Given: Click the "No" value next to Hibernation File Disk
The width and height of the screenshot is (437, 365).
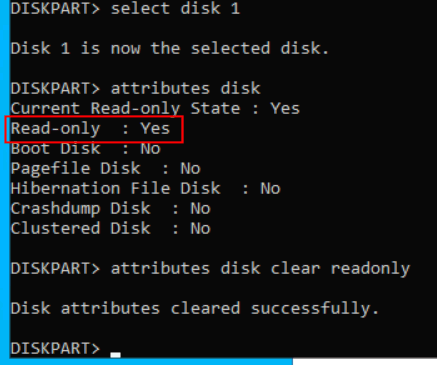Looking at the screenshot, I should click(270, 188).
